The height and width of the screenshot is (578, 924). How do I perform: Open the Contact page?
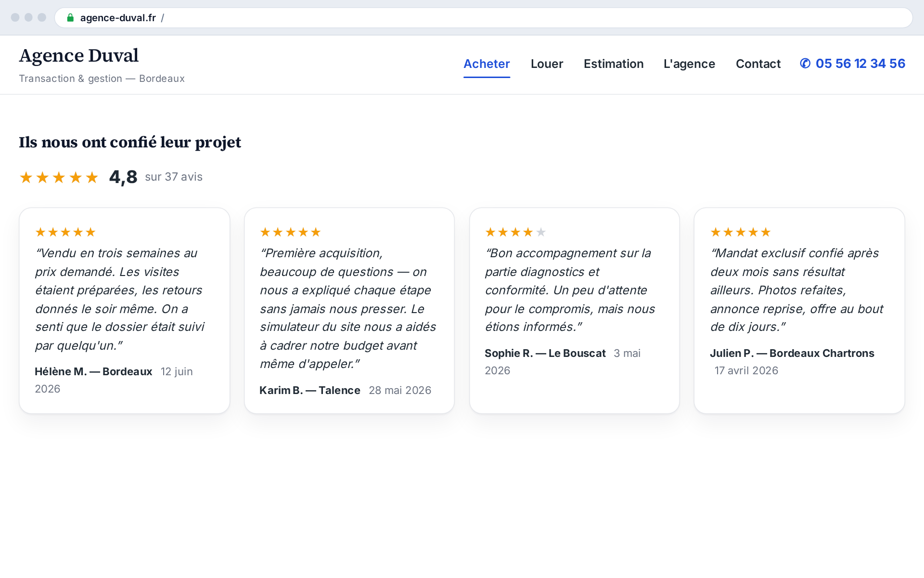(x=758, y=64)
